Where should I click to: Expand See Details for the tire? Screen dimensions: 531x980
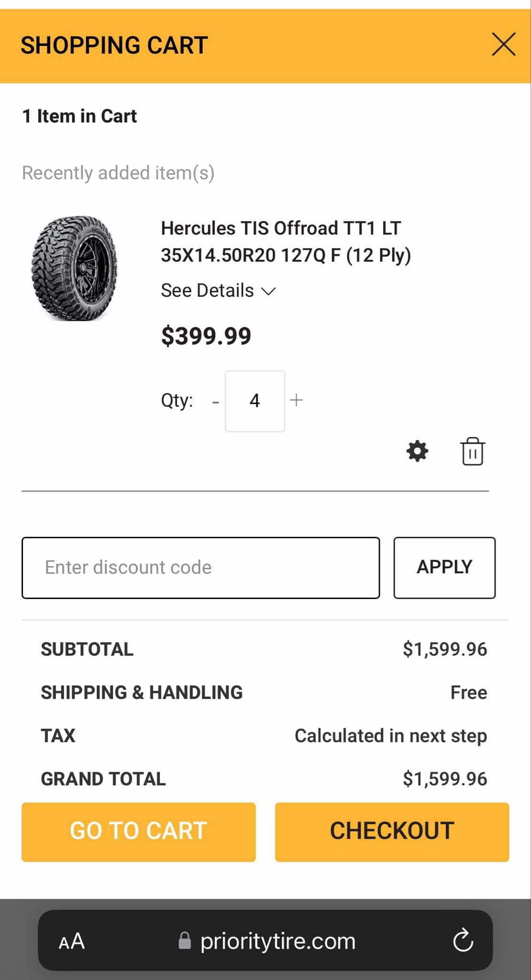point(218,290)
